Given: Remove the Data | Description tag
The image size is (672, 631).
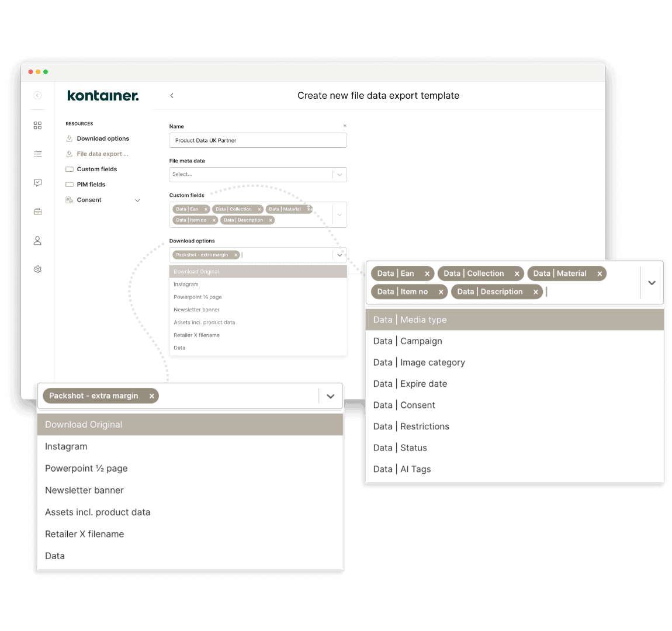Looking at the screenshot, I should click(535, 292).
